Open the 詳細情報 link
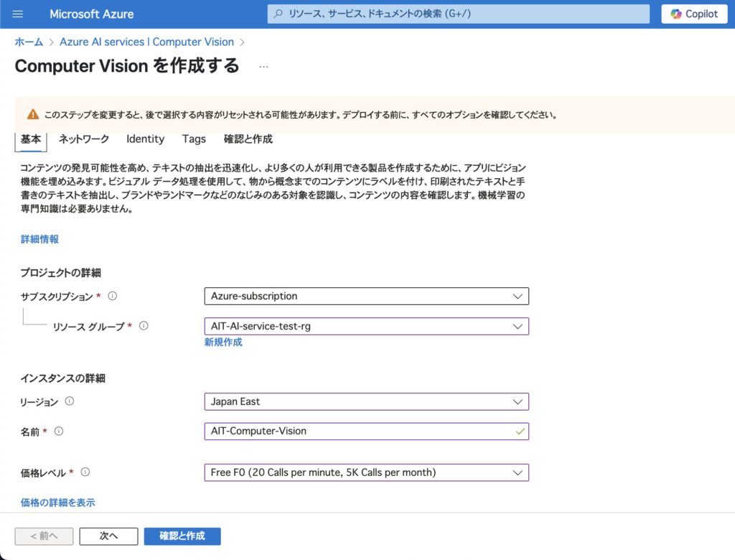This screenshot has height=560, width=735. (x=40, y=239)
